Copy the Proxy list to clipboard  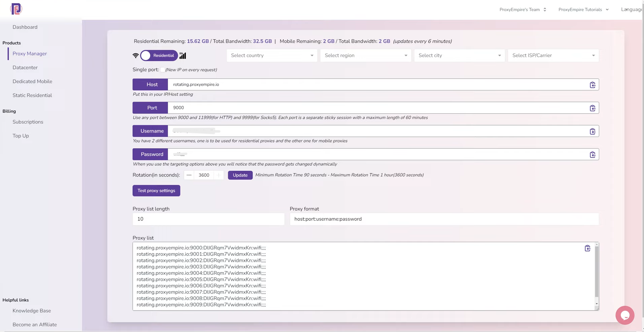pos(587,248)
